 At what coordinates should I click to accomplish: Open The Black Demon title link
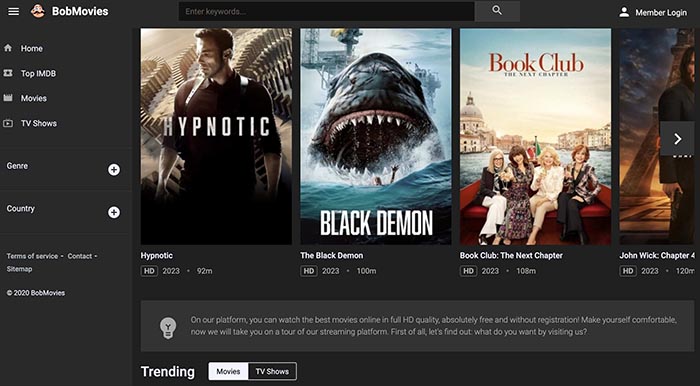(x=332, y=256)
